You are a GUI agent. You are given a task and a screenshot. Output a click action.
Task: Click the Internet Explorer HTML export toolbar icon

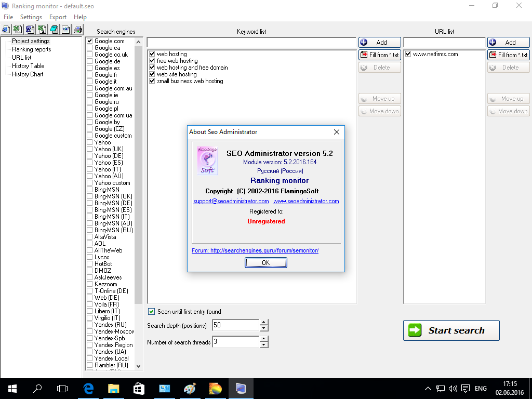click(x=6, y=30)
